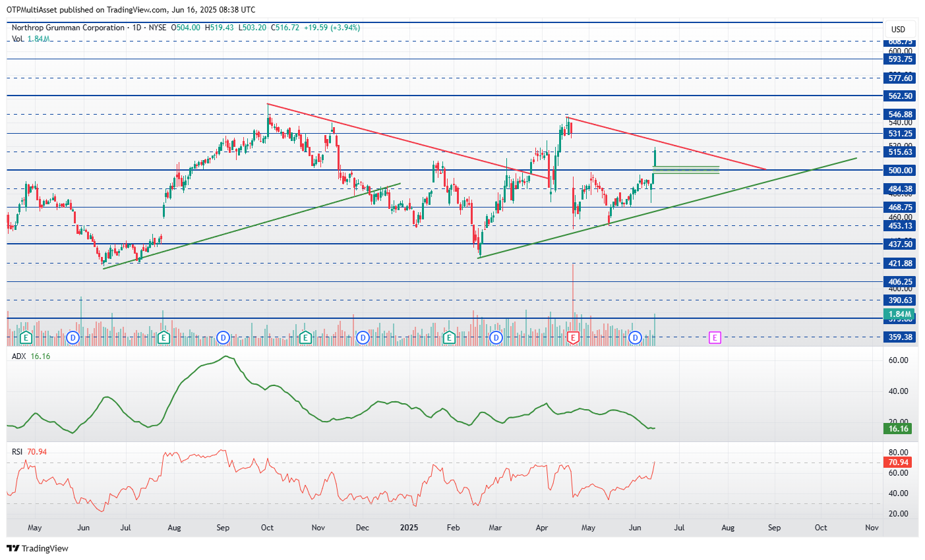Click the Mar label on the time axis
Image resolution: width=925 pixels, height=560 pixels.
(x=495, y=528)
